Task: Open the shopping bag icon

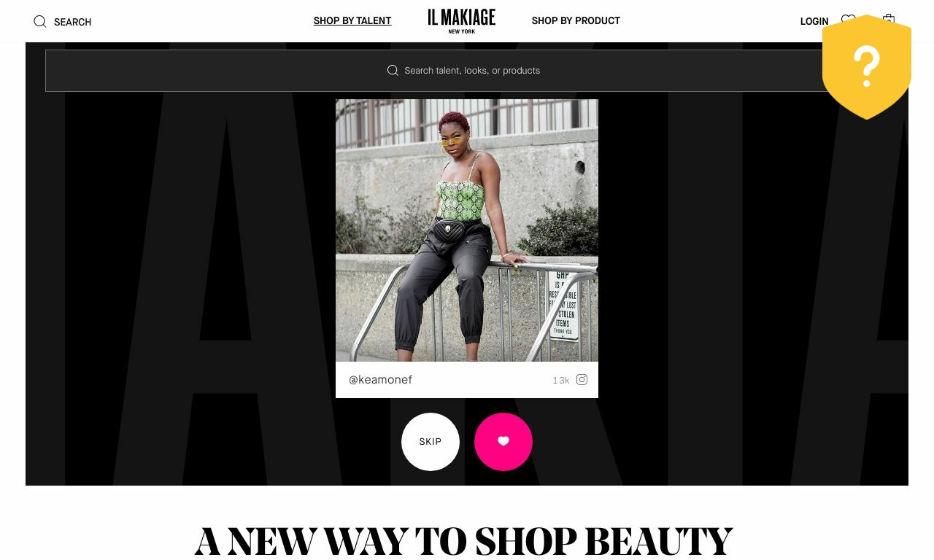Action: (x=889, y=20)
